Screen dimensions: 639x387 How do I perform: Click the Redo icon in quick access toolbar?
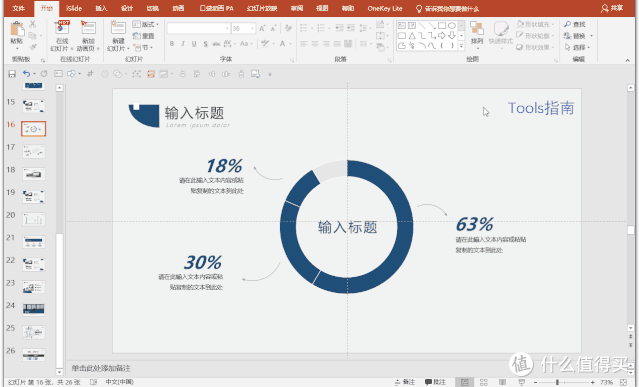point(44,74)
